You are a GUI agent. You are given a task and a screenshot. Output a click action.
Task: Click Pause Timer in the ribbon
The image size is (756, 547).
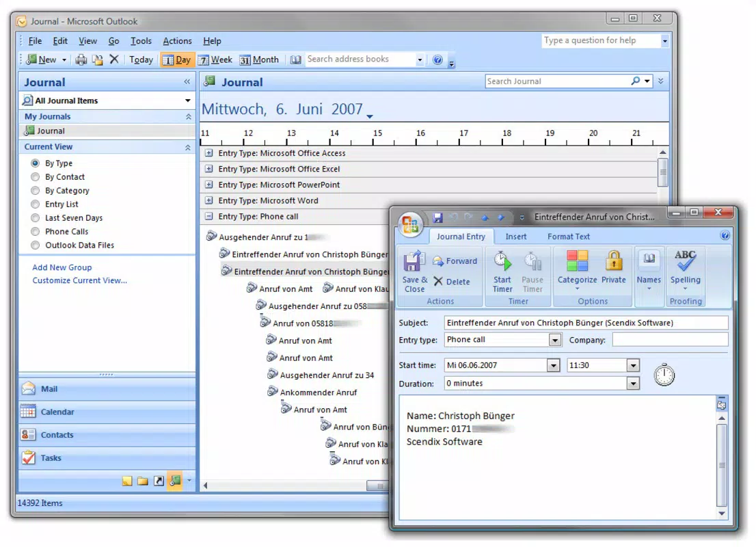click(532, 271)
